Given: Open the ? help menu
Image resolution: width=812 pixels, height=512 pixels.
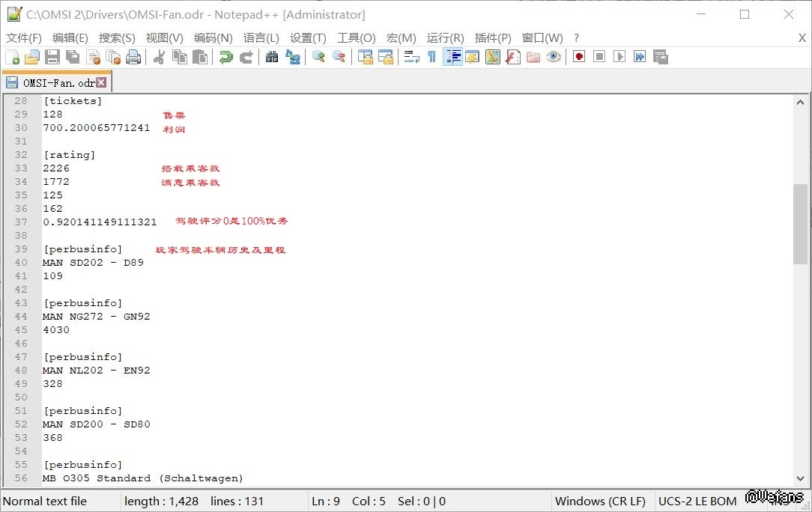Looking at the screenshot, I should [x=576, y=37].
